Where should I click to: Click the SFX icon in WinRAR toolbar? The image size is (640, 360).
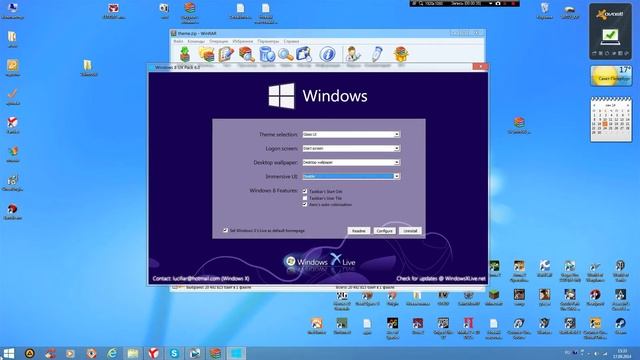401,54
